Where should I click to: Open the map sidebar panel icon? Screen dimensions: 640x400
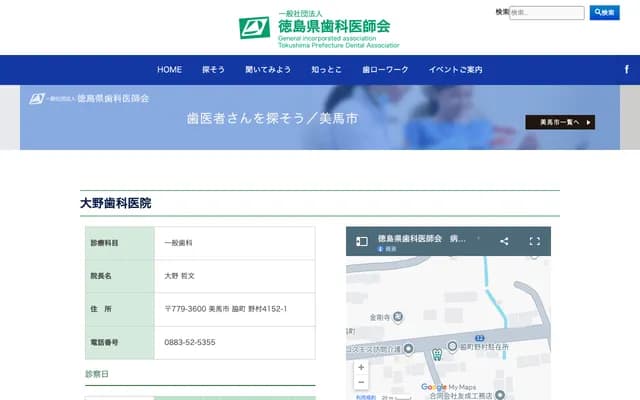click(362, 241)
